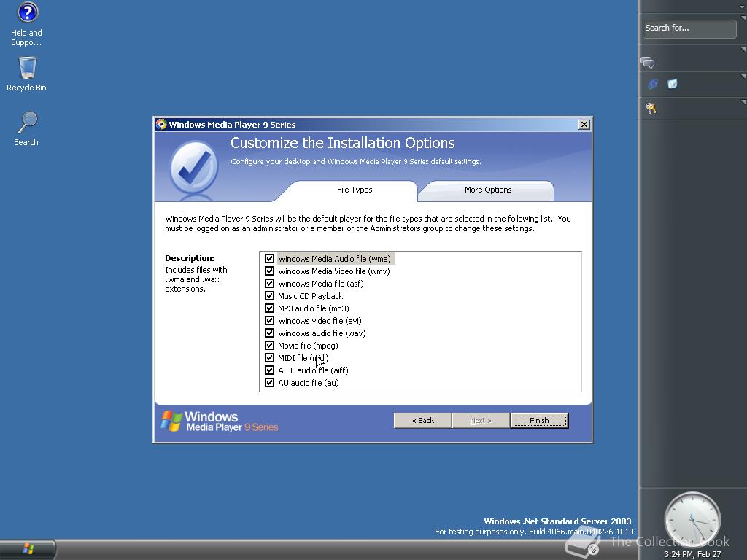Click the Start button on the taskbar
The image size is (747, 560).
click(x=28, y=549)
